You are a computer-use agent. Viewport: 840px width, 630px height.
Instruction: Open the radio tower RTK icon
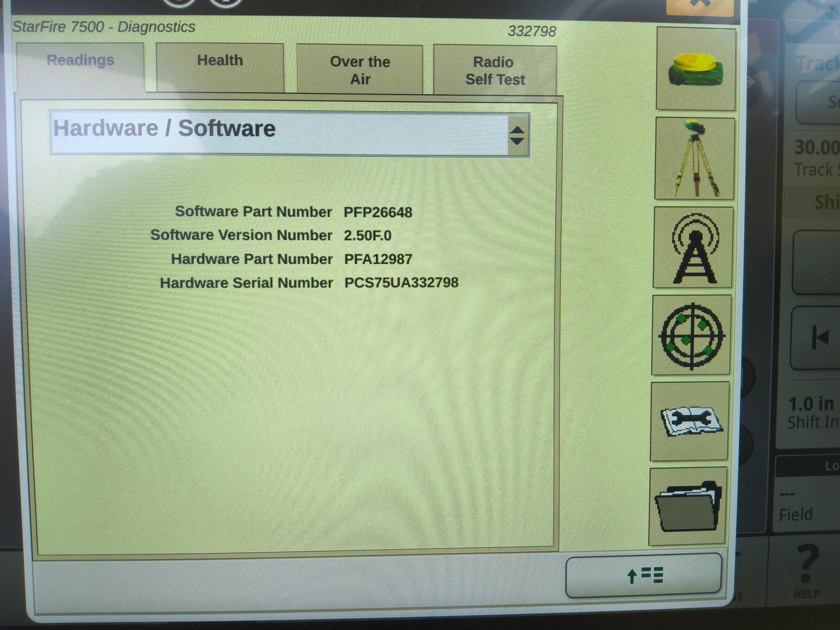tap(693, 248)
